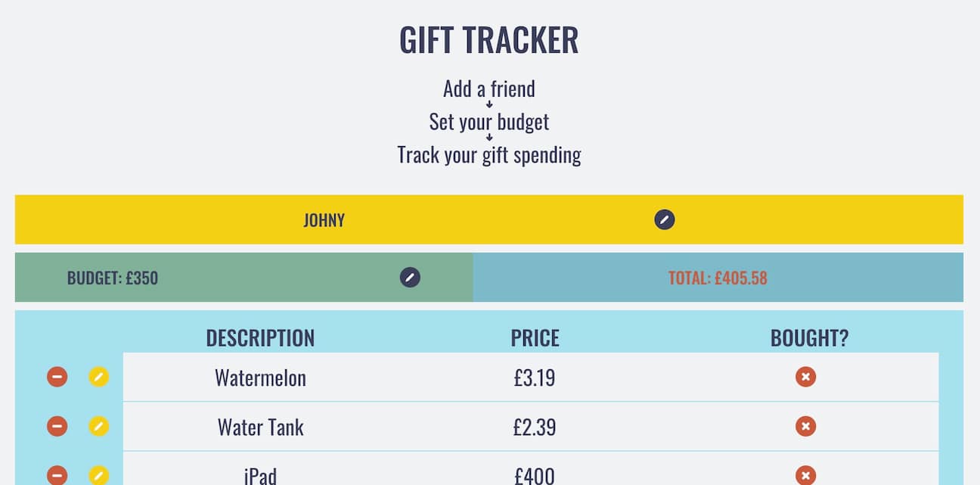The image size is (980, 485).
Task: Toggle bought status for Water Tank
Action: tap(805, 427)
